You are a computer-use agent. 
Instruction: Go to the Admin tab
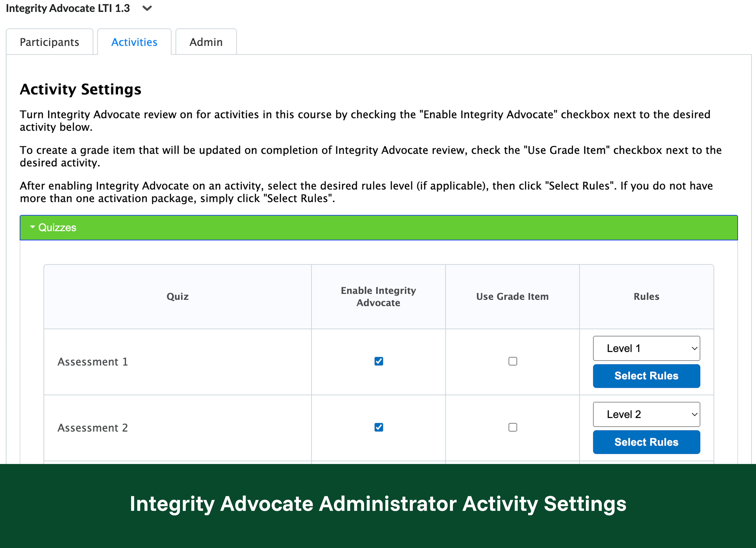pos(206,42)
